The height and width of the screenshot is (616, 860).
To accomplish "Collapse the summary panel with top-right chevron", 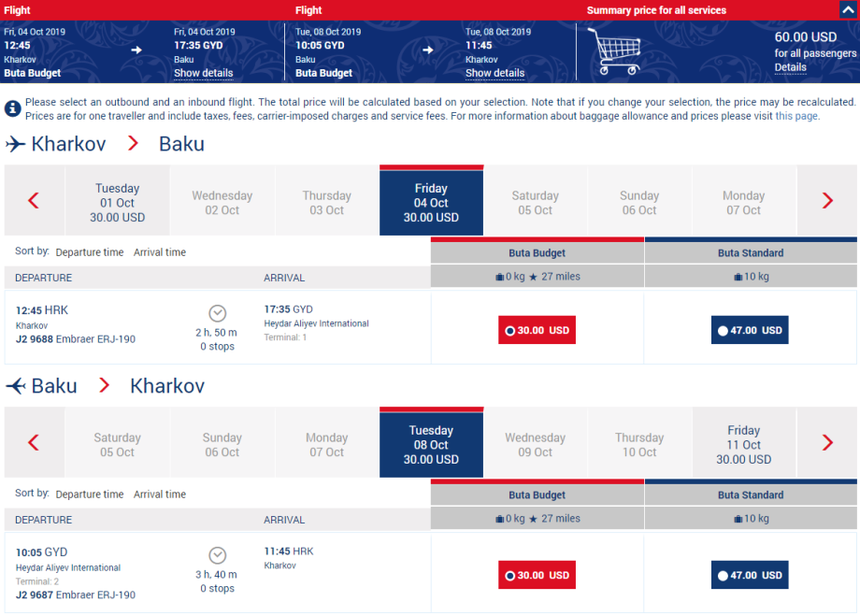I will click(x=848, y=10).
